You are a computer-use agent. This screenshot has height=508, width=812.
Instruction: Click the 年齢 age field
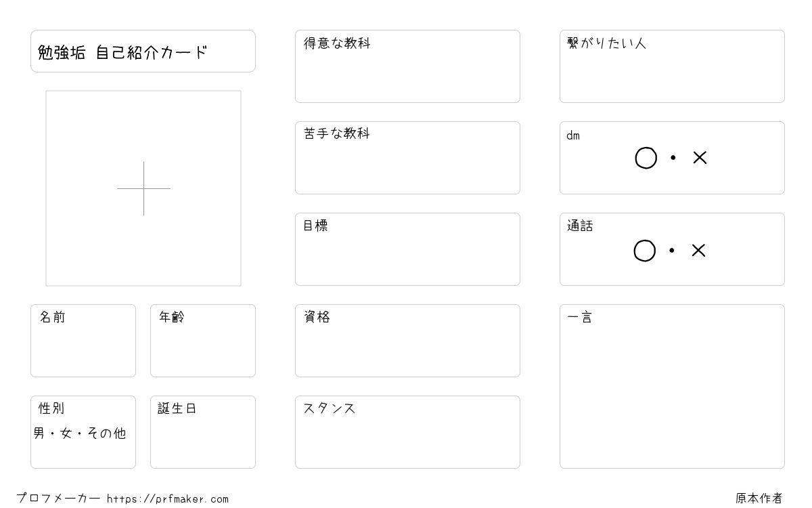(203, 341)
